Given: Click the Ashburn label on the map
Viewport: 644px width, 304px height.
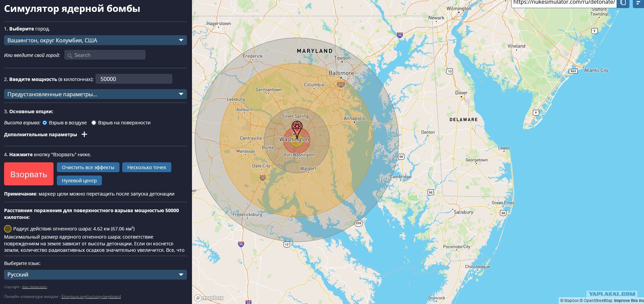Looking at the screenshot, I should tap(244, 109).
